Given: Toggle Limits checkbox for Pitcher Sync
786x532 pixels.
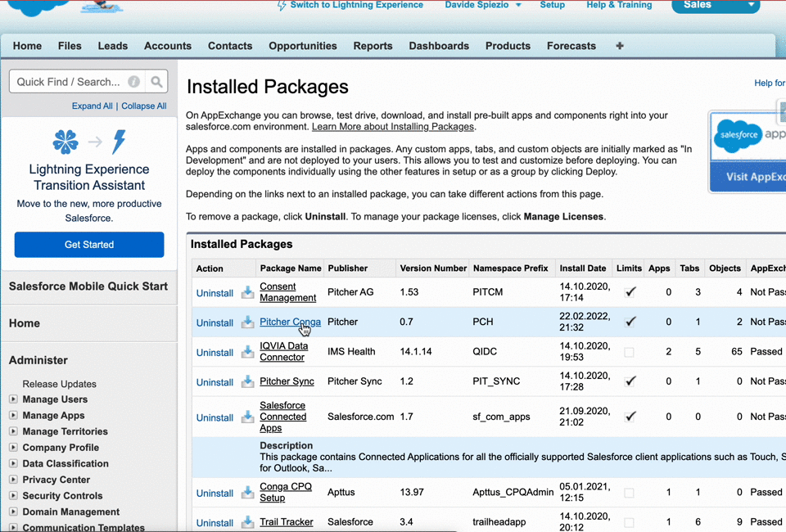Looking at the screenshot, I should [x=629, y=381].
